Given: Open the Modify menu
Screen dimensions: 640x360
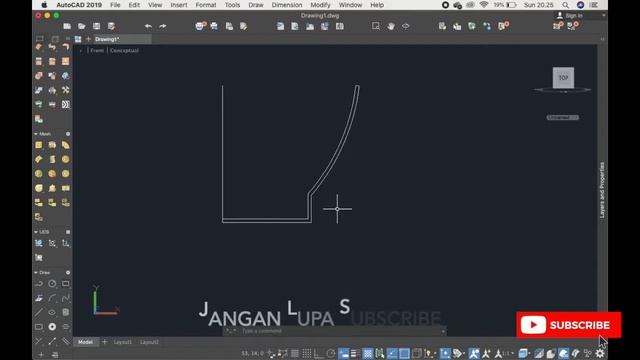Looking at the screenshot, I should coord(320,5).
